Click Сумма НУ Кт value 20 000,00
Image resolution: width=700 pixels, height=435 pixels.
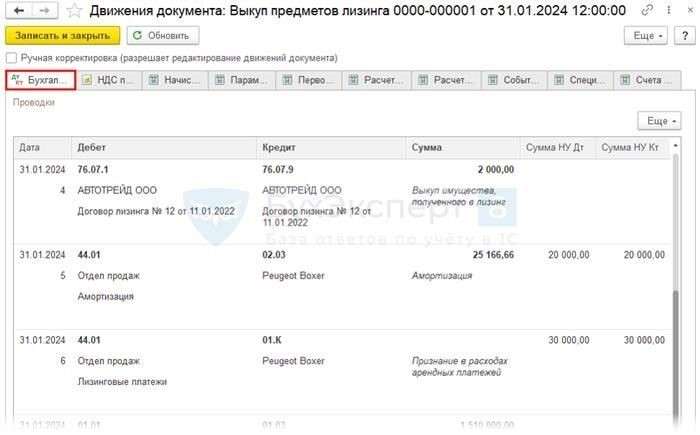click(644, 255)
